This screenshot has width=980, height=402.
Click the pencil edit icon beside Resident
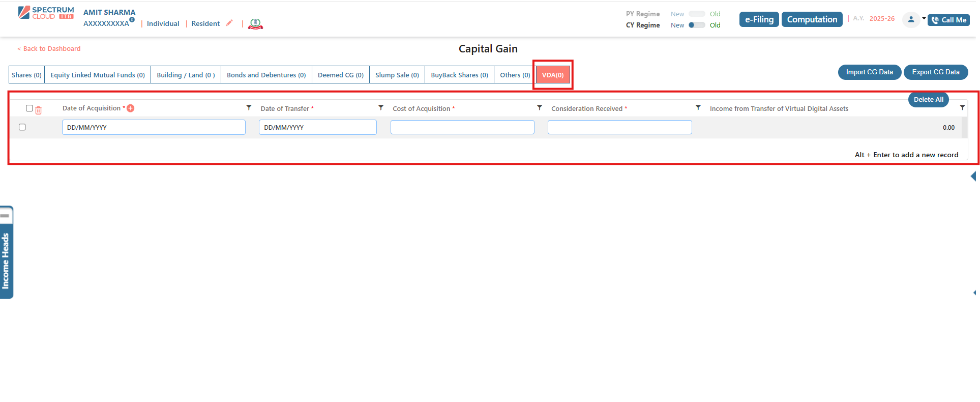point(229,23)
